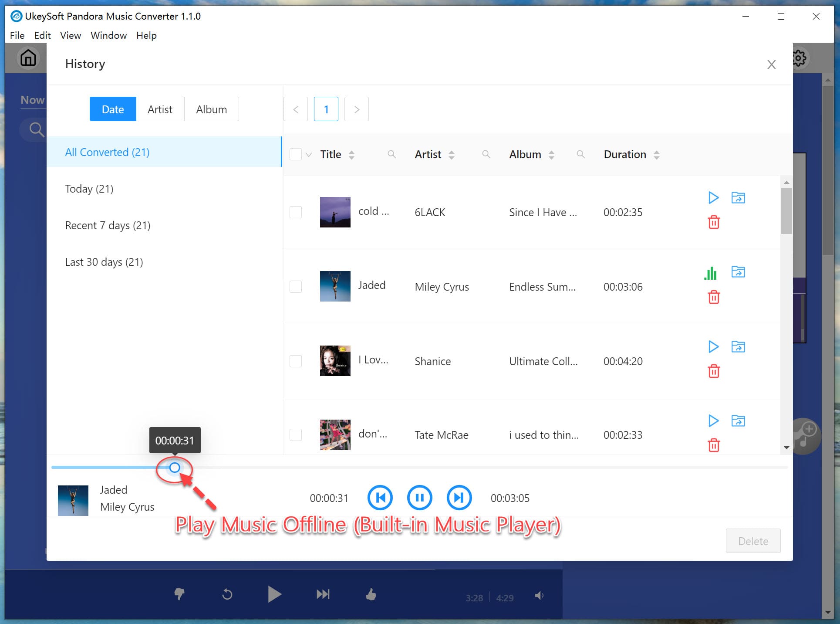This screenshot has height=624, width=840.
Task: Click the Delete button at bottom right
Action: pos(753,540)
